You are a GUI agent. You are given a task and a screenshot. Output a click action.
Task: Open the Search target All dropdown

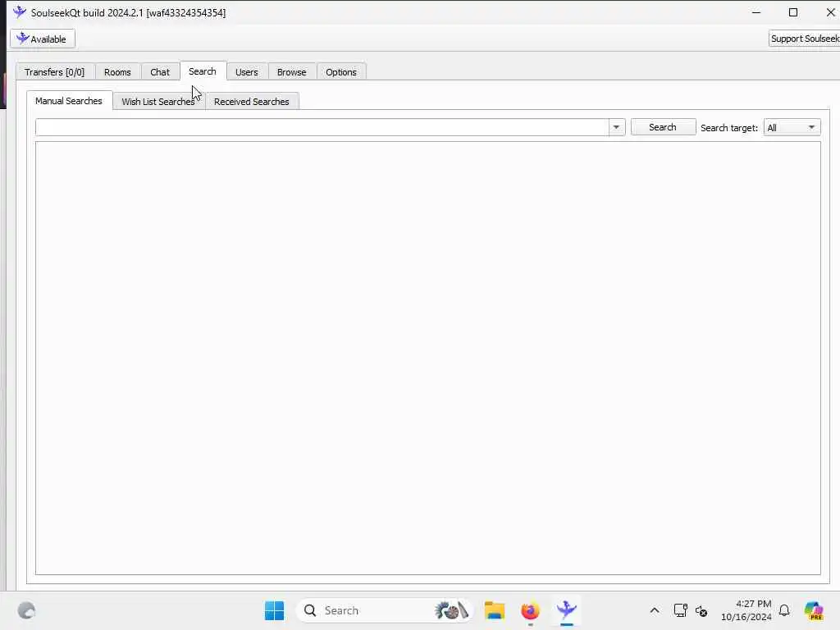click(x=792, y=127)
